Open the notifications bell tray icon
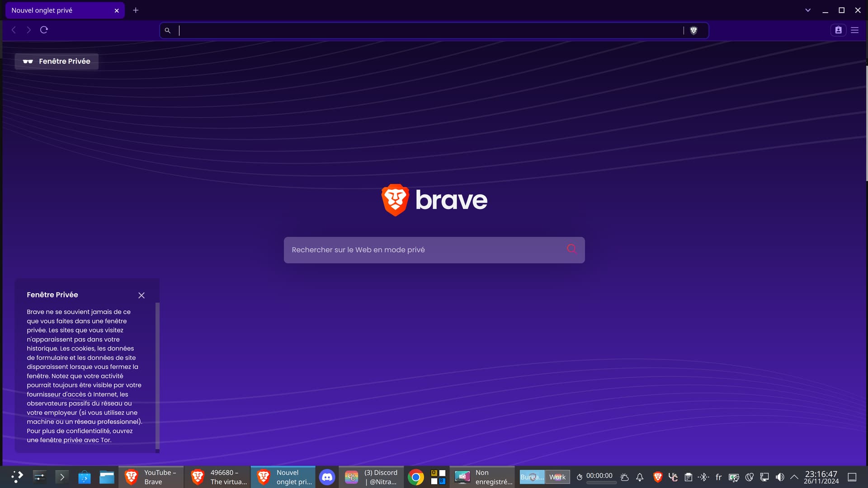Screen dimensions: 868x488 pos(640,477)
